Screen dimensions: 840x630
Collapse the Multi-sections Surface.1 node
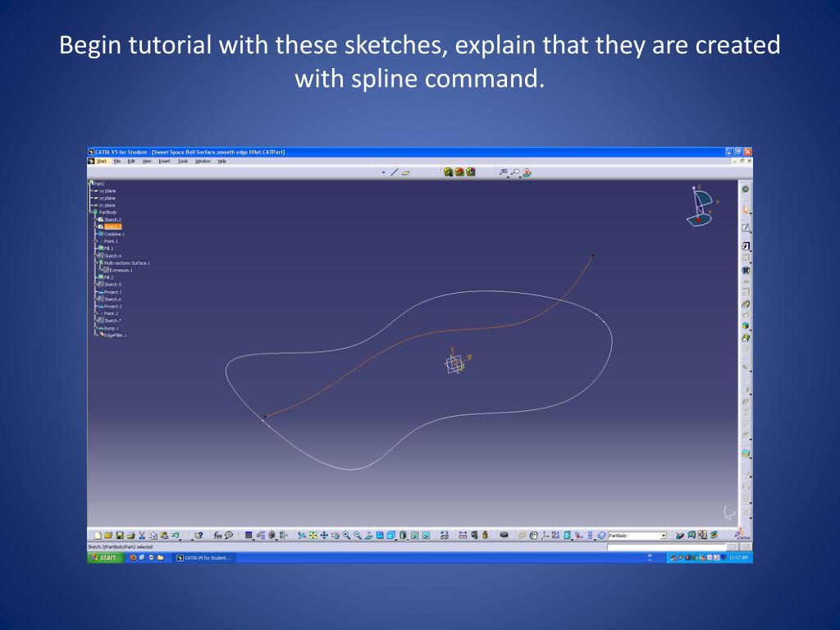pos(97,263)
